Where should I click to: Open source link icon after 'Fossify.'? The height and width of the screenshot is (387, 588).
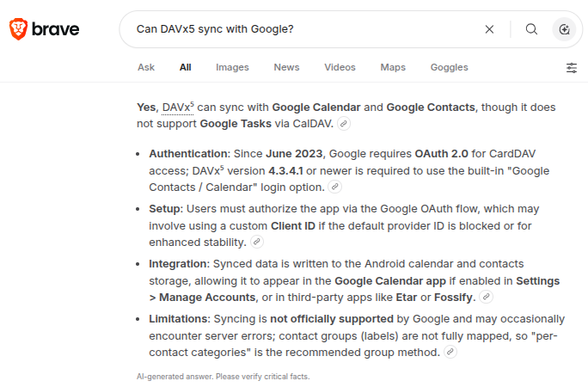click(486, 297)
